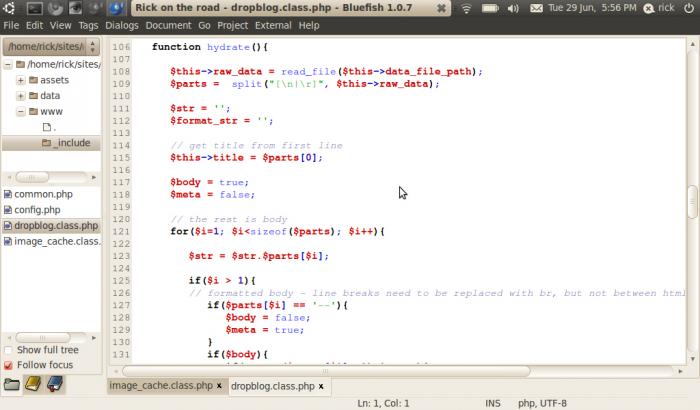Open the blue book reference tab
This screenshot has height=410, width=700.
pos(54,384)
